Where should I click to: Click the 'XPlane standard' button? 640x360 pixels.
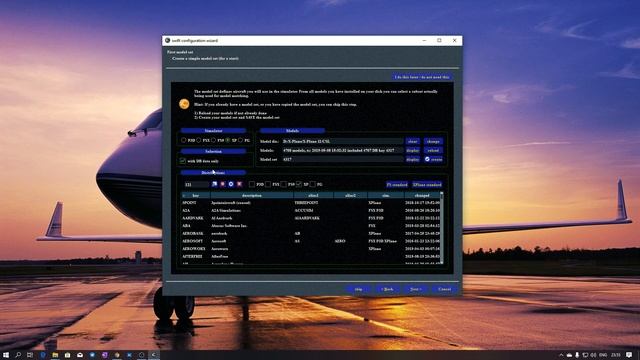point(427,184)
